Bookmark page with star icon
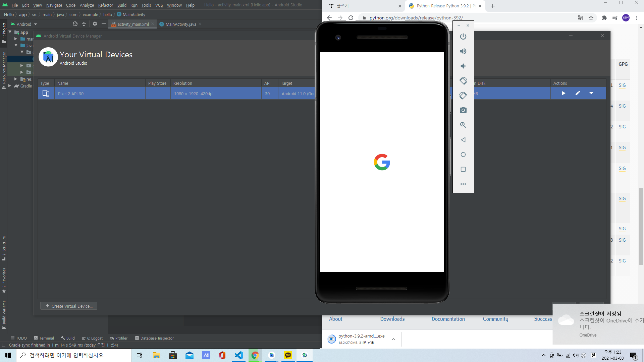Screen dimensions: 644x362 click(x=591, y=18)
